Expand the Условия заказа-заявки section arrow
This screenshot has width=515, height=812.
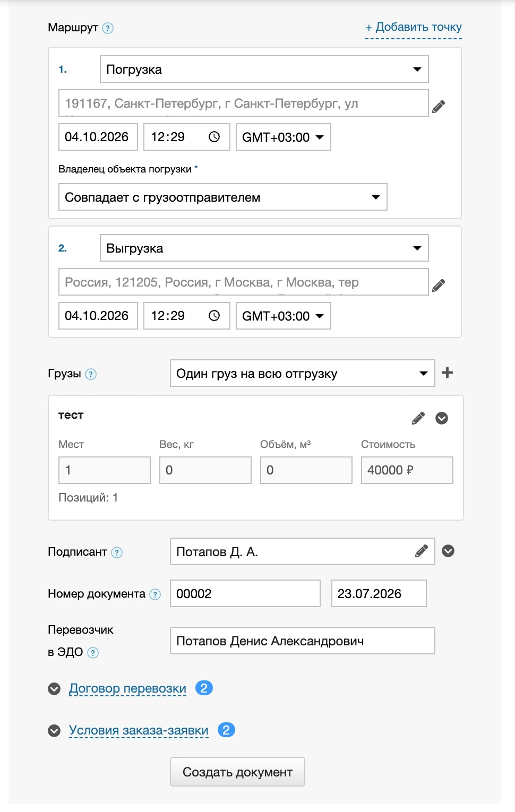pyautogui.click(x=54, y=731)
